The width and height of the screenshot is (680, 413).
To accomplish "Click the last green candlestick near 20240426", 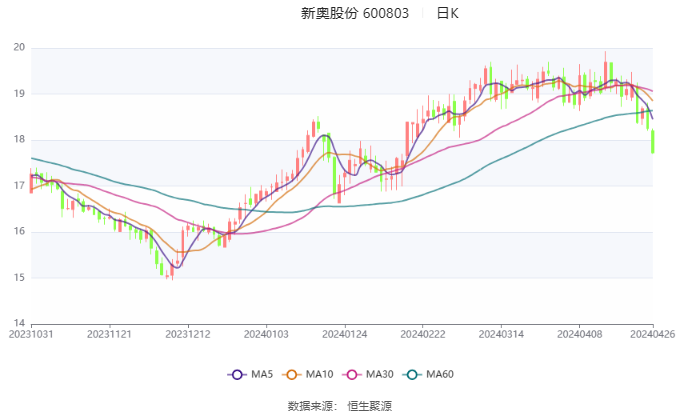I will [653, 141].
